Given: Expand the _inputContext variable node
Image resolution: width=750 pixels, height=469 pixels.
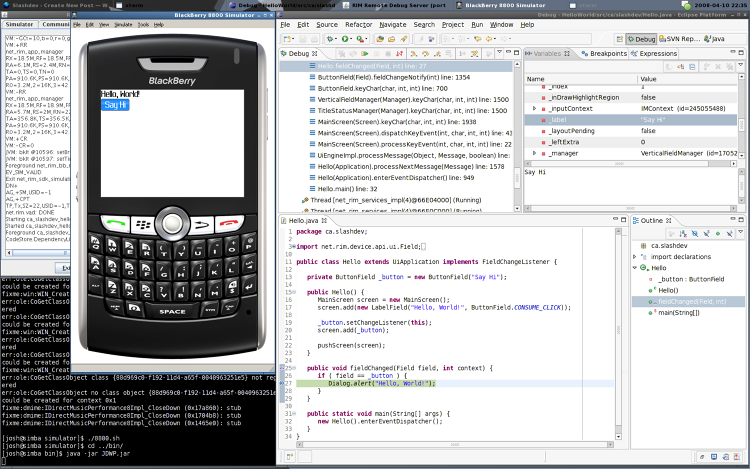Looking at the screenshot, I should coord(535,109).
